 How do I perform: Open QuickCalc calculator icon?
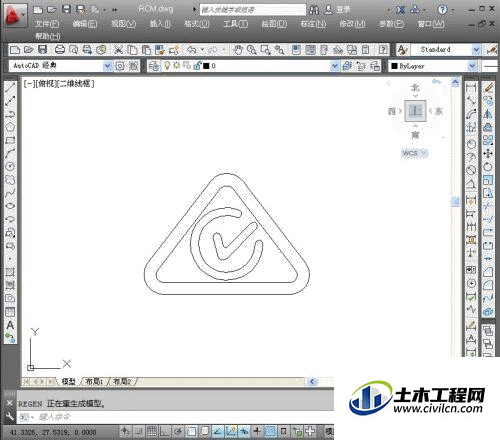[366, 50]
